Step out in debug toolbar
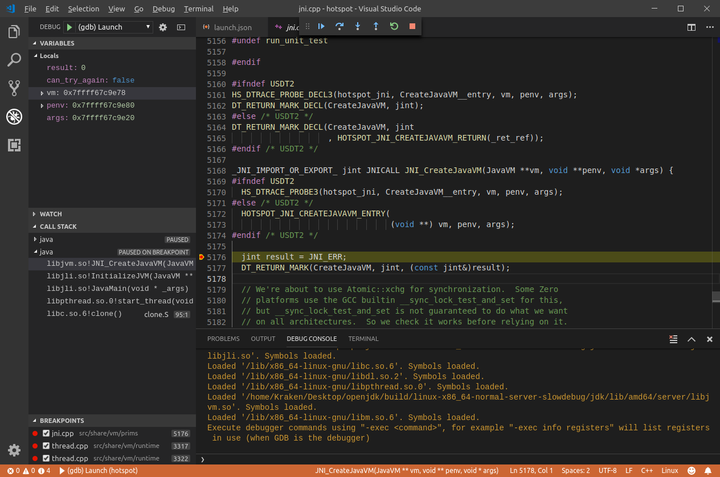Viewport: 720px width, 477px height. point(376,26)
